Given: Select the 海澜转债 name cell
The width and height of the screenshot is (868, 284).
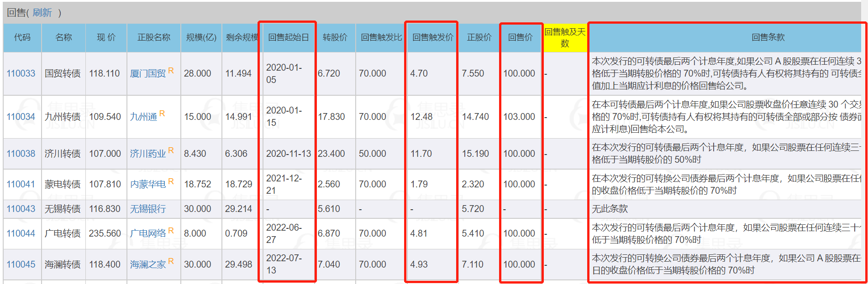Looking at the screenshot, I should coord(63,264).
